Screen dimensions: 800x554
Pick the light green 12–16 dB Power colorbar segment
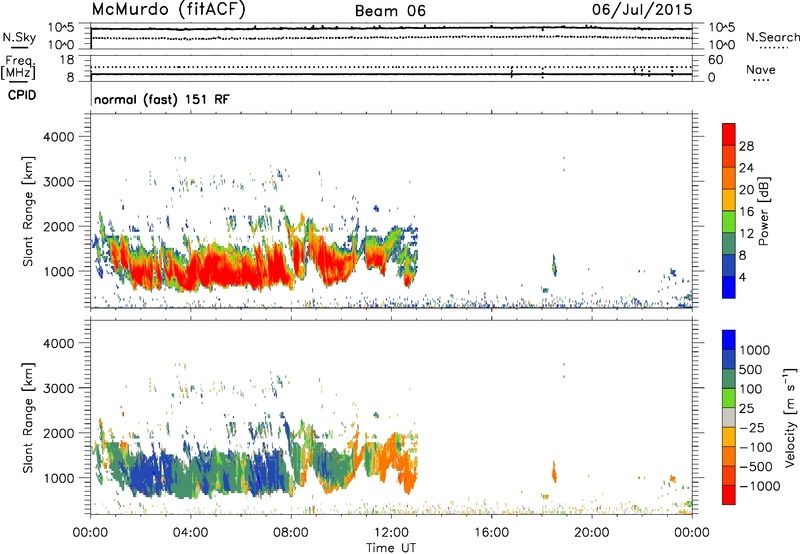coord(729,222)
